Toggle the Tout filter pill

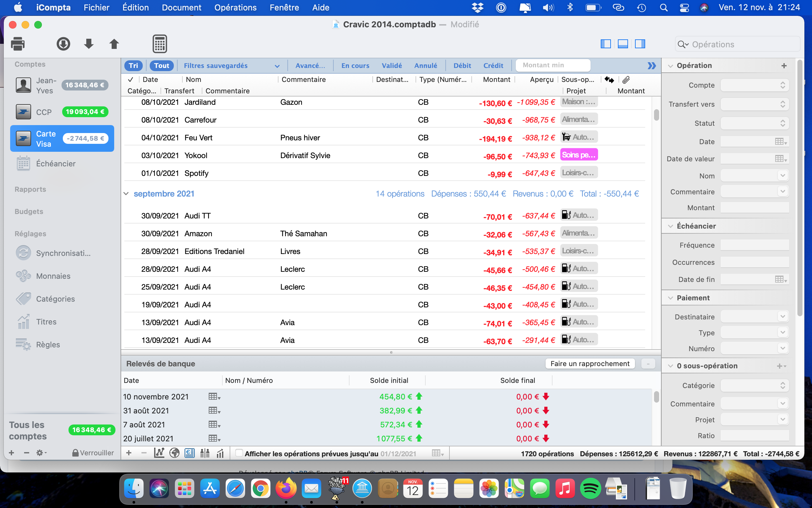coord(162,65)
